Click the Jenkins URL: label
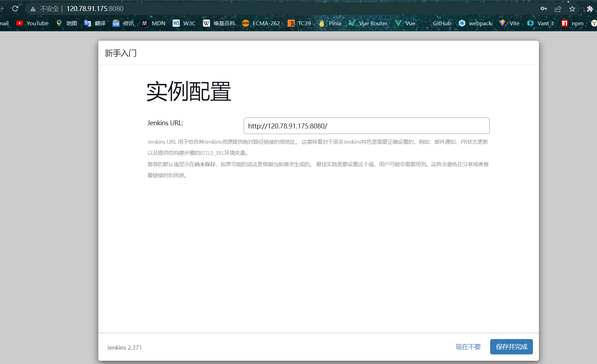 (x=165, y=123)
